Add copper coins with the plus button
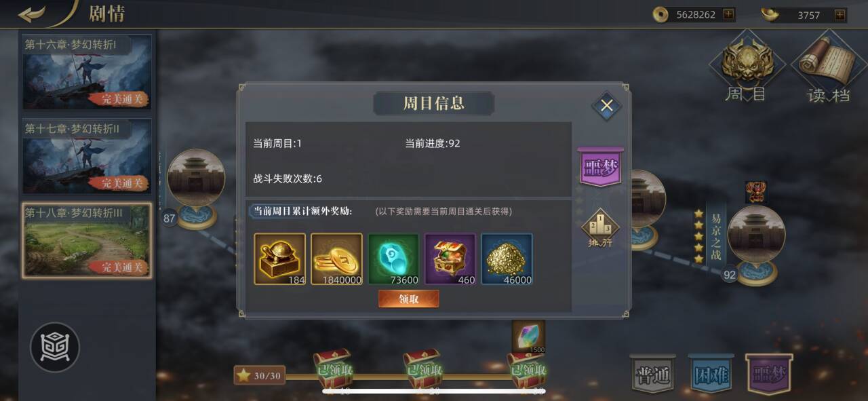 (x=728, y=14)
